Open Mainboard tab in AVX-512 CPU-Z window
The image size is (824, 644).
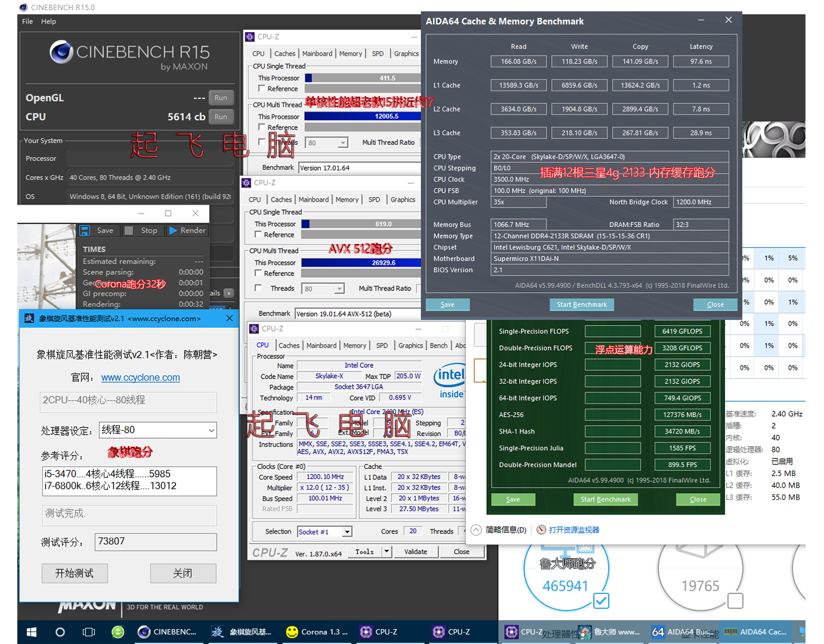point(314,200)
